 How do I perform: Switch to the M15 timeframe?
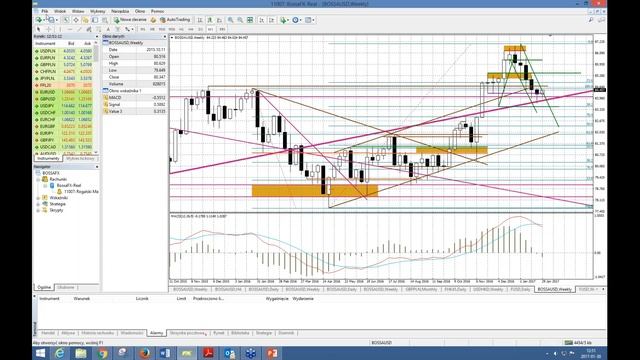[162, 29]
